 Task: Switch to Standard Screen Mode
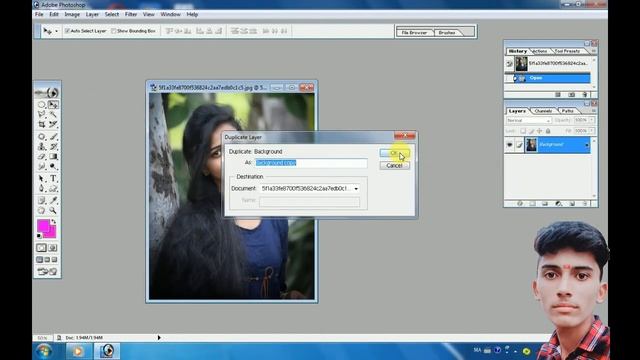point(40,260)
